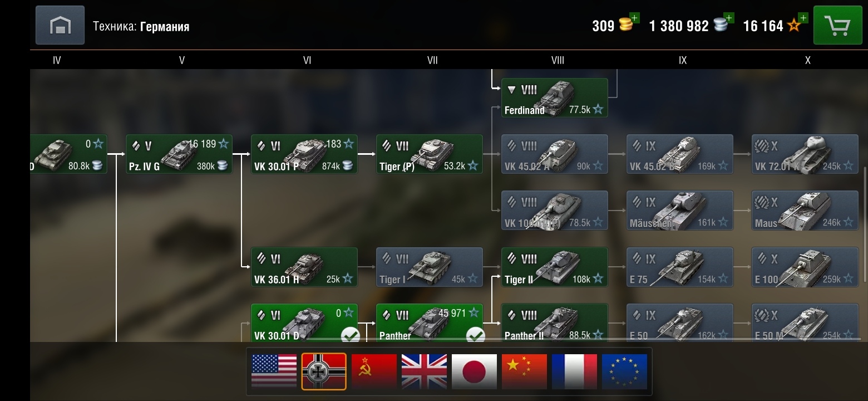The width and height of the screenshot is (868, 401).
Task: Select the European Union flag nation
Action: click(624, 371)
